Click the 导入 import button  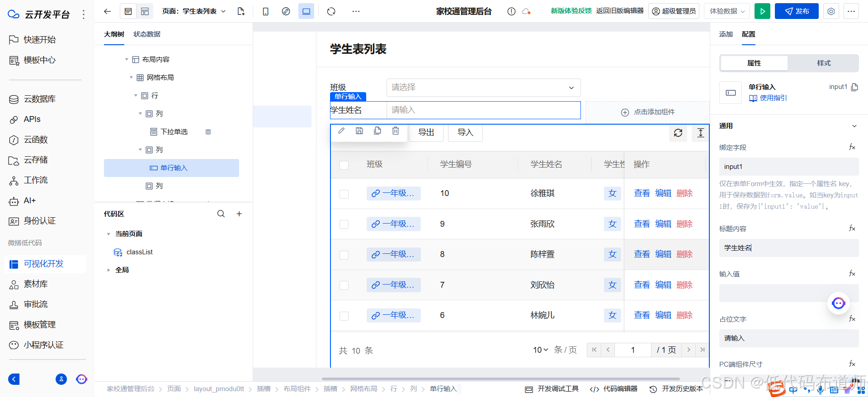coord(465,132)
